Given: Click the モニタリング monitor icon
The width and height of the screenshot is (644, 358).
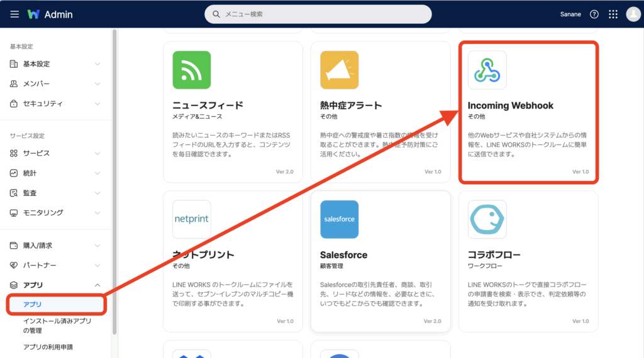Looking at the screenshot, I should coord(14,213).
